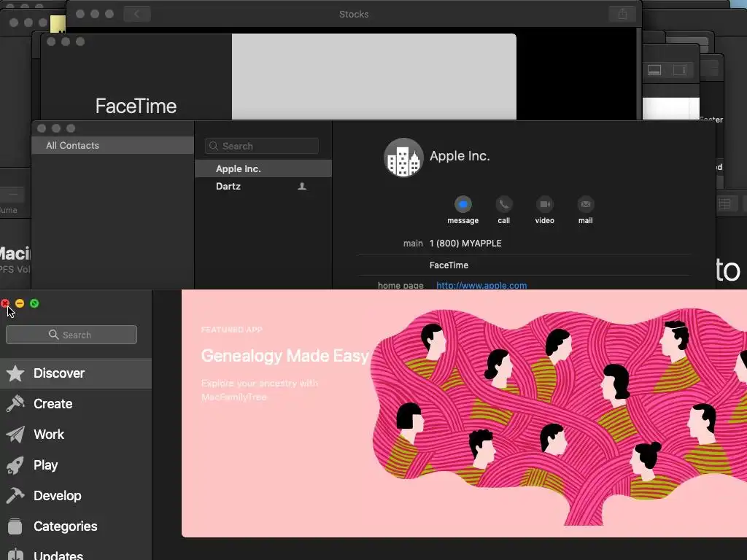Viewport: 747px width, 560px height.
Task: Click the FaceTime title in FaceTime window
Action: (x=136, y=106)
